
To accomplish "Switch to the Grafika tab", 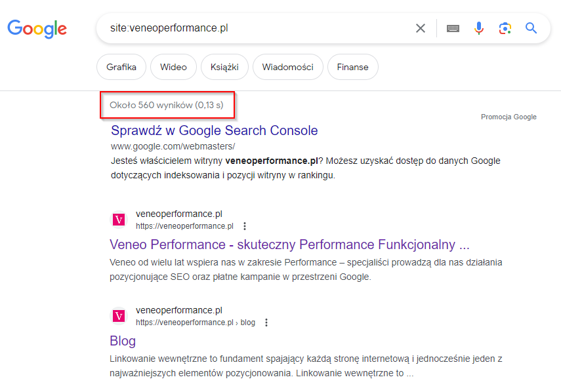I will (x=121, y=67).
